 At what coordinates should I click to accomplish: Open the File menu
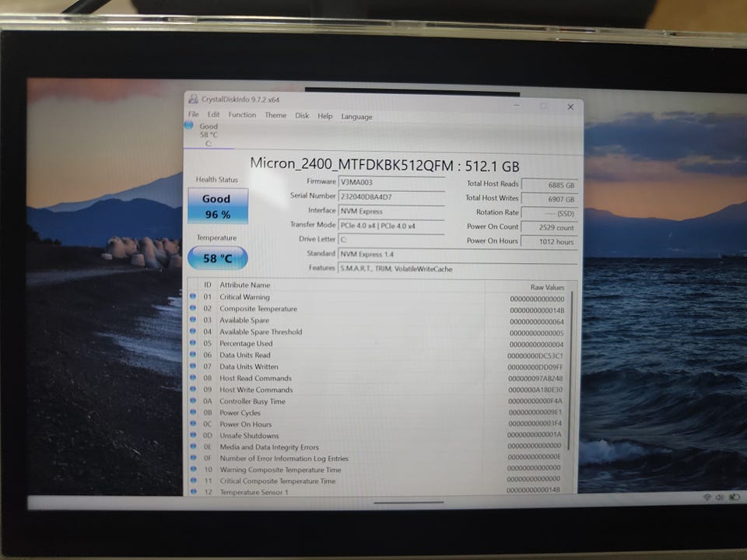194,114
